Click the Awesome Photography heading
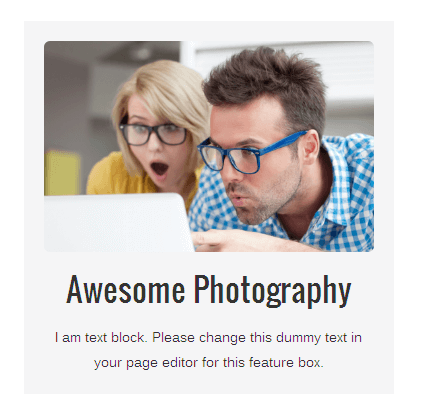The image size is (421, 413). 209,290
